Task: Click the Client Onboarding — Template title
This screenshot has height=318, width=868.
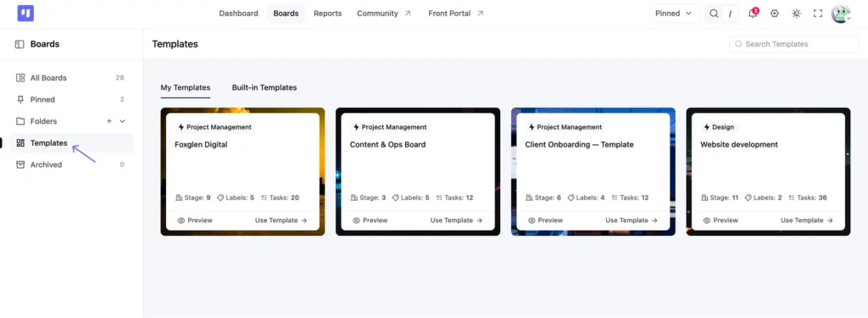Action: [579, 145]
